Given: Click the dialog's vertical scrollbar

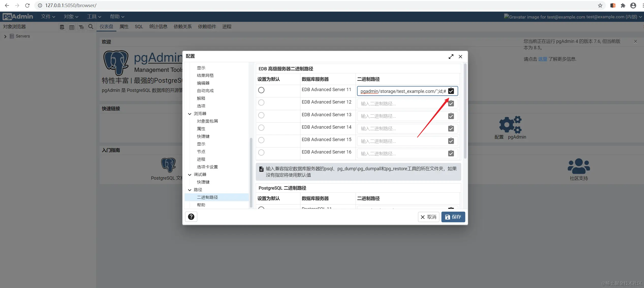Looking at the screenshot, I should (x=465, y=112).
